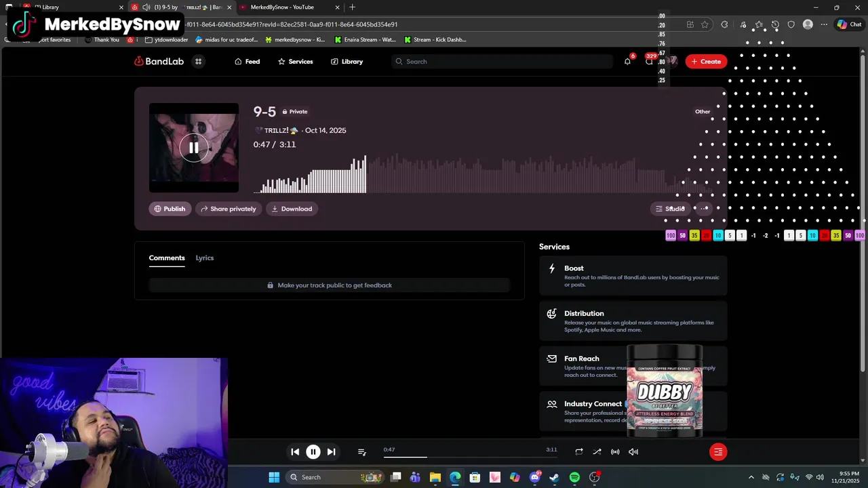Open the Enaira Stream bookmark
This screenshot has height=488, width=868.
(365, 39)
